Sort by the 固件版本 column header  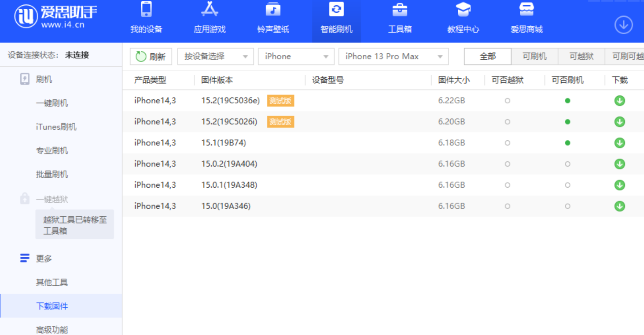tap(217, 80)
